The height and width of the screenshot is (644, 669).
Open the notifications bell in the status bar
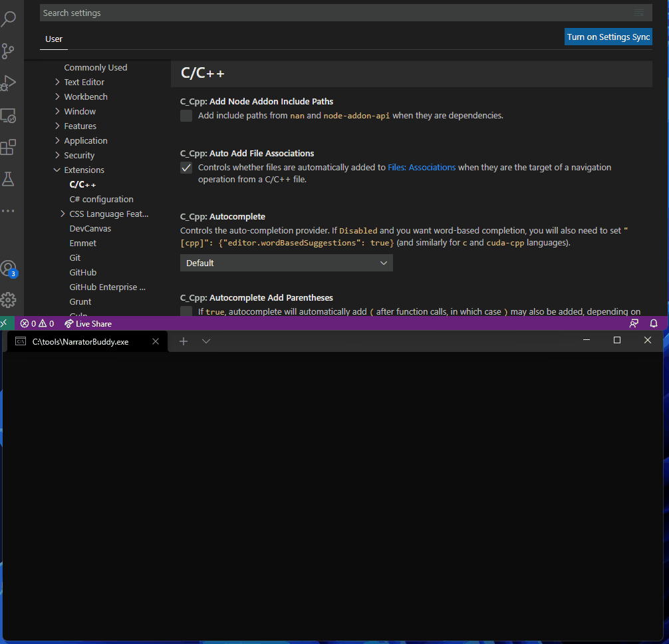pyautogui.click(x=654, y=323)
